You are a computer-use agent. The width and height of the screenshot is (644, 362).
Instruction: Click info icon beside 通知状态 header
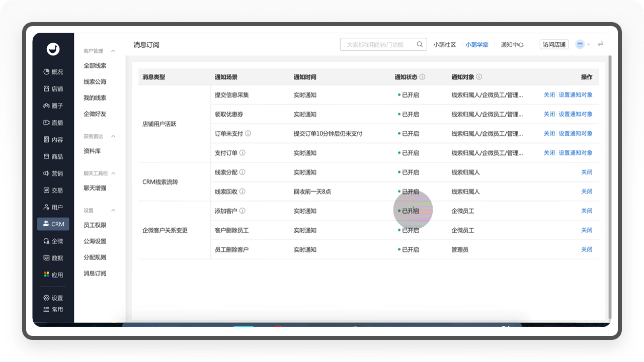pyautogui.click(x=423, y=77)
